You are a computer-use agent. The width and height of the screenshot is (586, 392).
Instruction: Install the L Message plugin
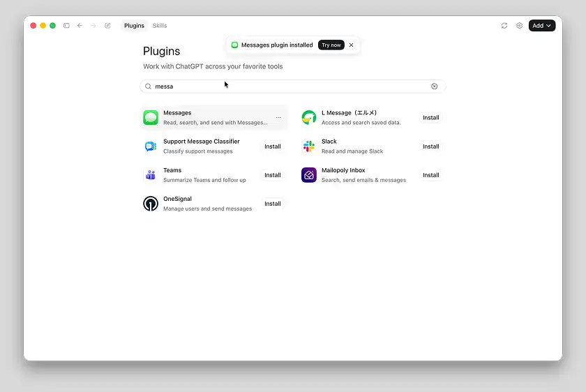tap(431, 118)
